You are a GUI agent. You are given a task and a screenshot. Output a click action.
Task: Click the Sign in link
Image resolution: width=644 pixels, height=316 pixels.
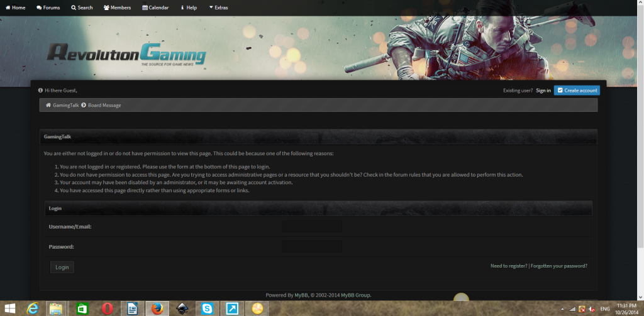(x=543, y=90)
